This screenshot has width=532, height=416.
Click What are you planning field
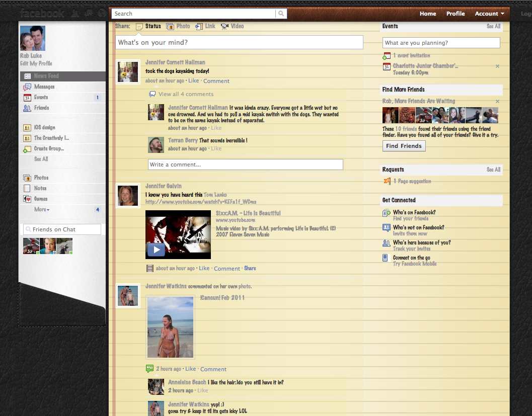[441, 43]
